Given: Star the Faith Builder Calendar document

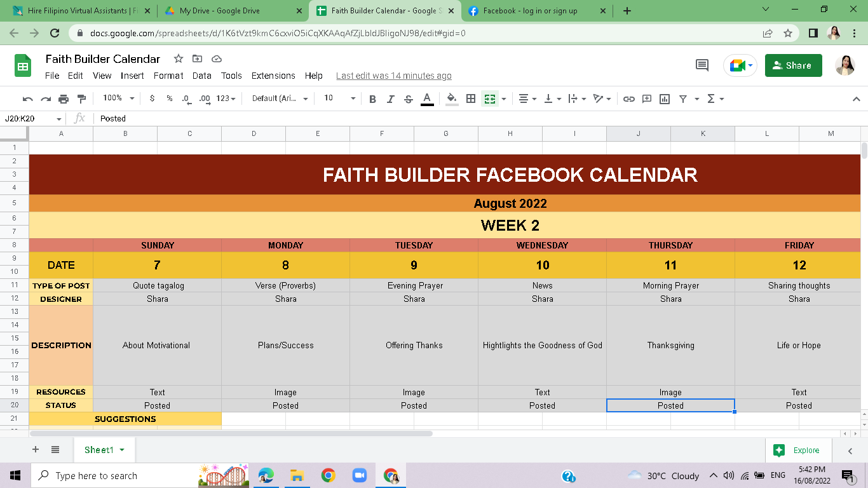Looking at the screenshot, I should coord(179,58).
